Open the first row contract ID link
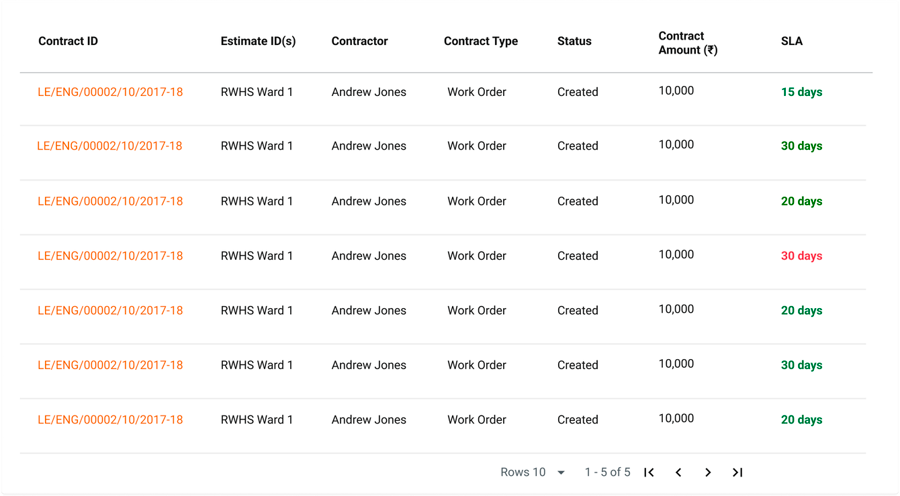This screenshot has width=900, height=496. [x=110, y=92]
